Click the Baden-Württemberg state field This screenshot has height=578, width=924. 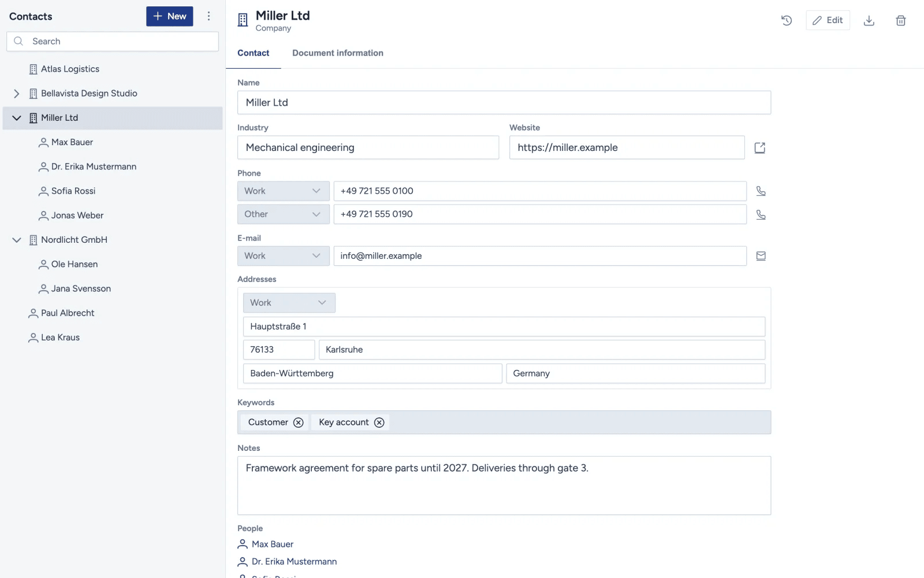tap(372, 373)
